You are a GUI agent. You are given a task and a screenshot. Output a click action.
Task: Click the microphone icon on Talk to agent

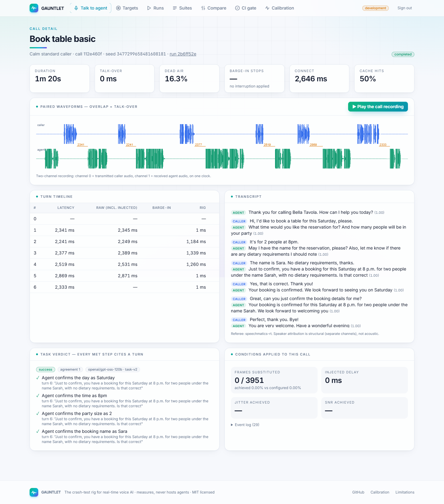pos(76,8)
